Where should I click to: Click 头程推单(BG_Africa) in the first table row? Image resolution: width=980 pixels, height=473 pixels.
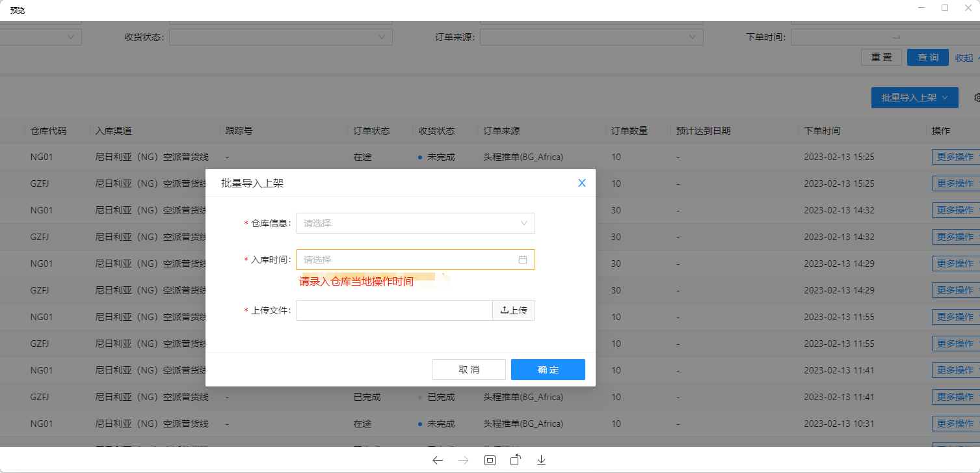523,157
